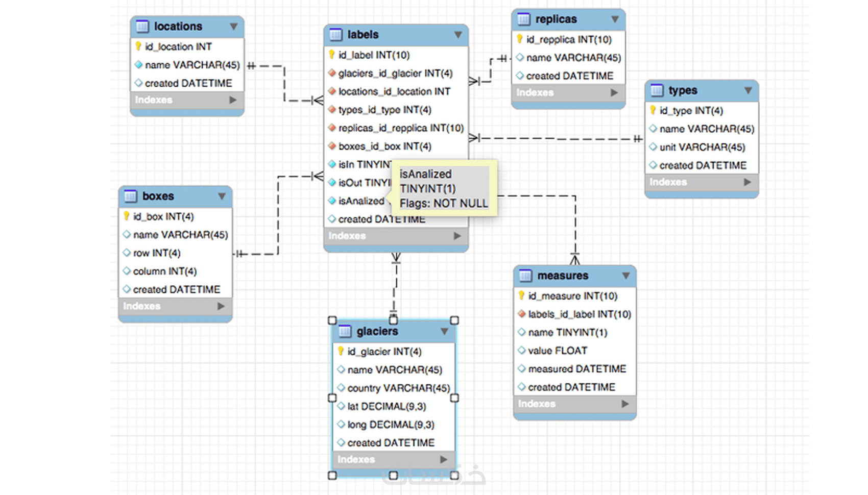Screen dimensions: 868x495
Task: Click the left-middle resize handle of glaciers table
Action: [332, 398]
